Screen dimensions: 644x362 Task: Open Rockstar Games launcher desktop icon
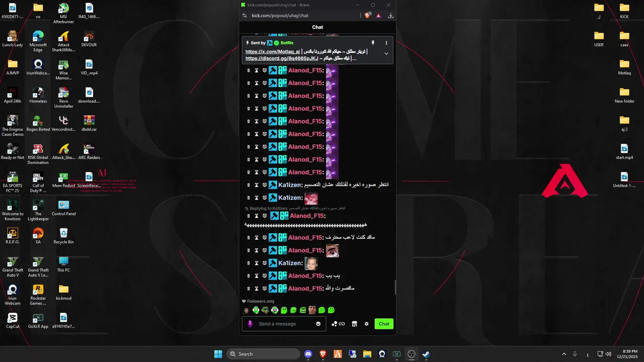point(38,295)
